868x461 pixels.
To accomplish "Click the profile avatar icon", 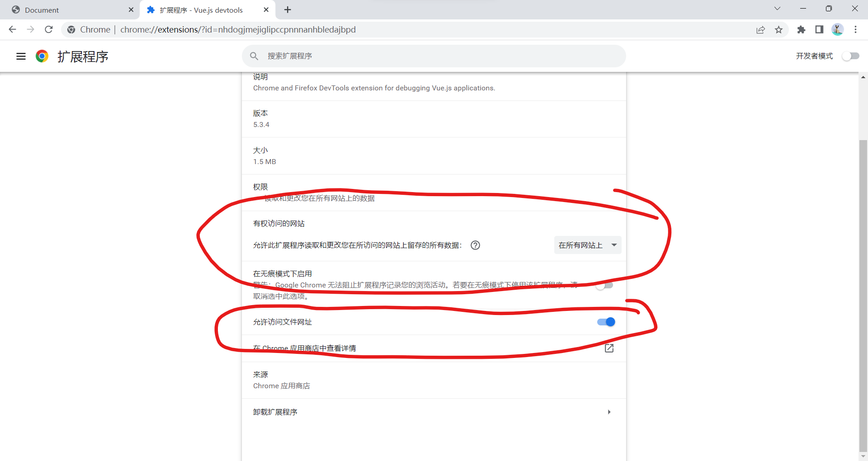I will (838, 29).
